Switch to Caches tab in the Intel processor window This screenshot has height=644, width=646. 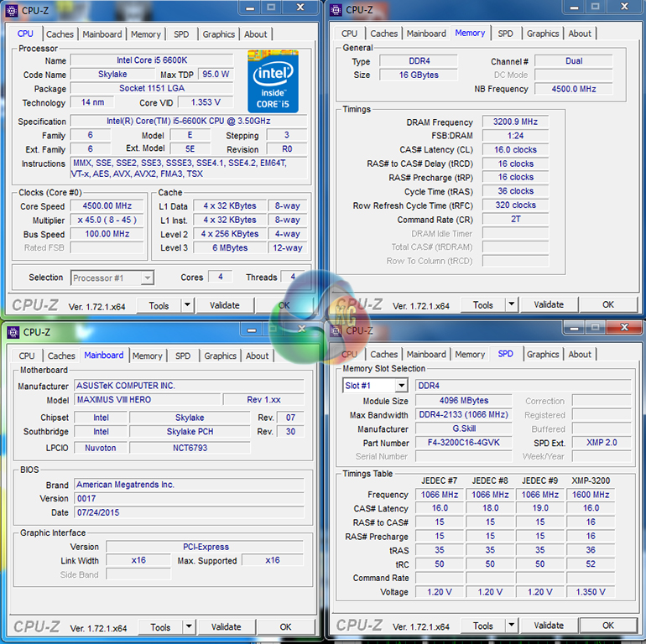click(60, 34)
